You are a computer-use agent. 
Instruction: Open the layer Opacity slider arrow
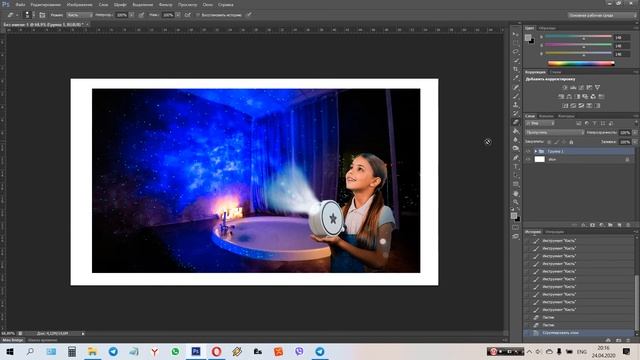[635, 133]
